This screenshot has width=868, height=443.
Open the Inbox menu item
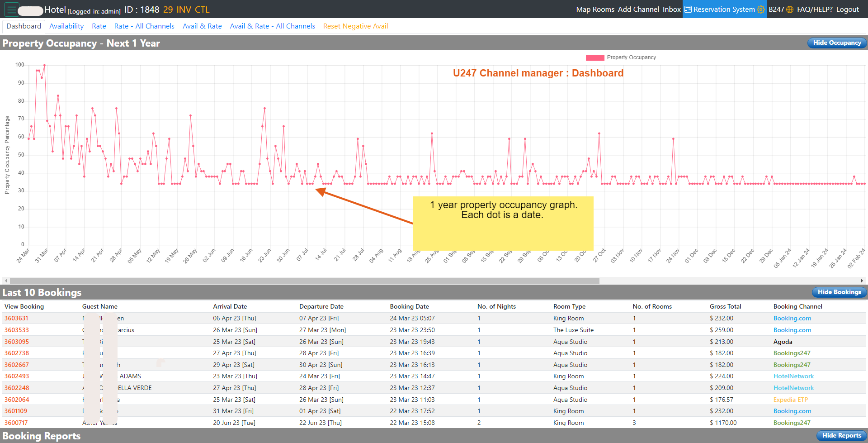tap(671, 10)
